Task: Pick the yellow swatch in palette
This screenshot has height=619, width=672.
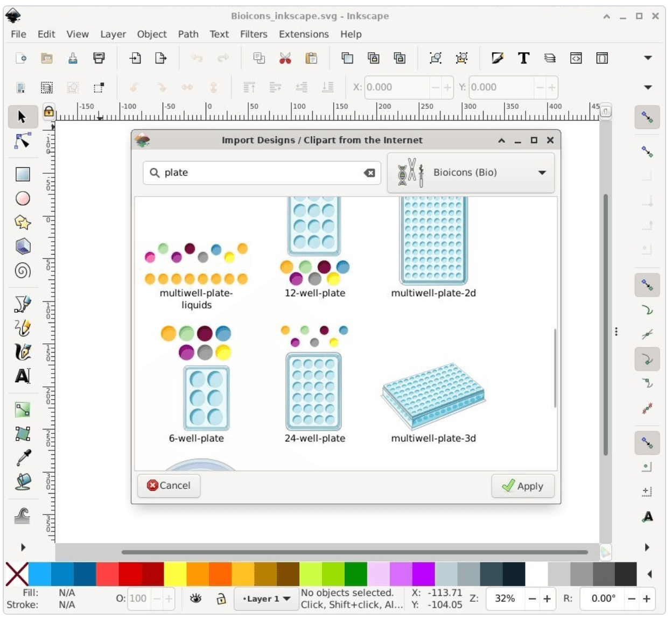Action: coord(175,574)
